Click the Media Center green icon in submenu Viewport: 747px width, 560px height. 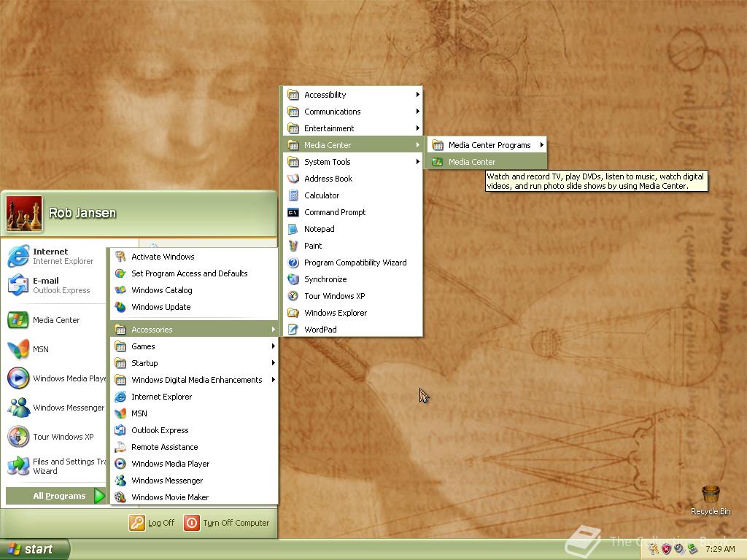(x=438, y=162)
